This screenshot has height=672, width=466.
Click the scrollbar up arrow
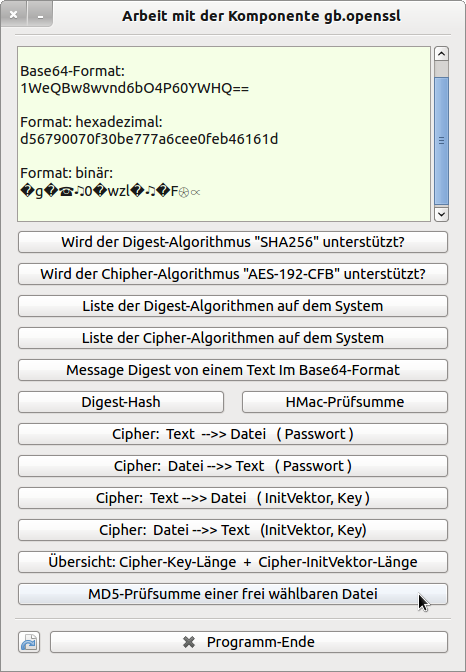[441, 54]
